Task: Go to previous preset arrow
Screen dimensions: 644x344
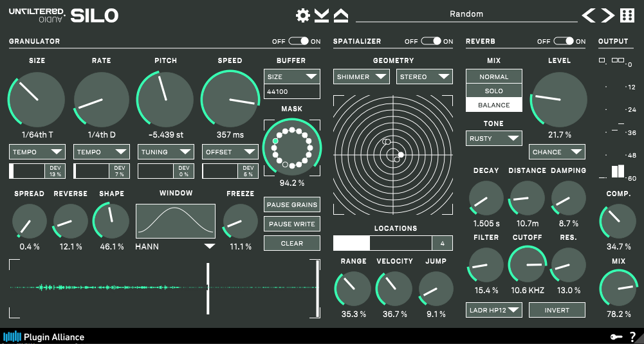Action: pos(589,15)
